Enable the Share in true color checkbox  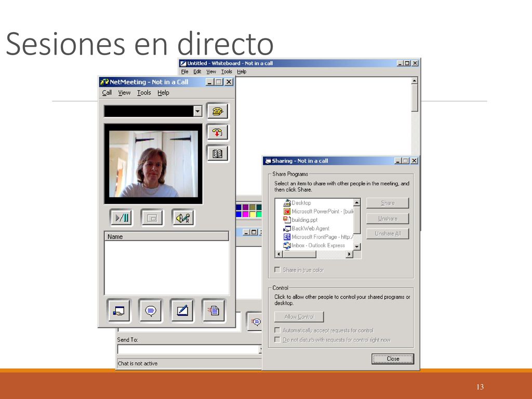(x=277, y=270)
